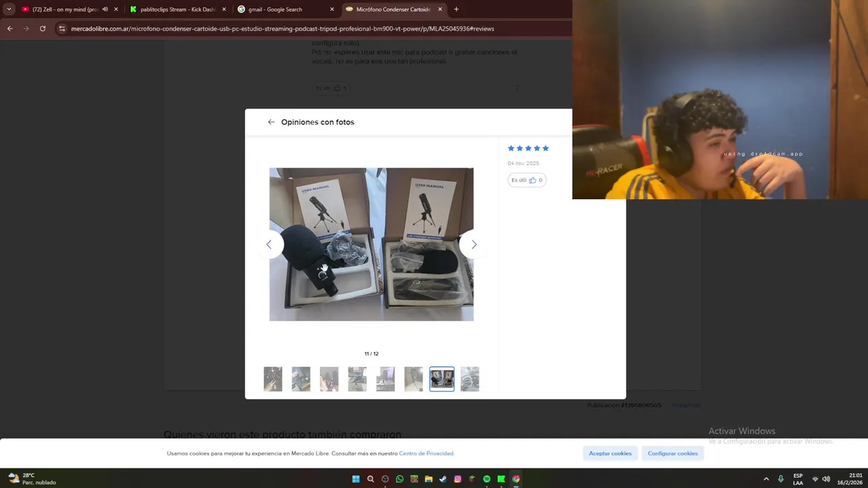Open Google Chrome from taskbar
Viewport: 868px width, 488px height.
pyautogui.click(x=516, y=479)
